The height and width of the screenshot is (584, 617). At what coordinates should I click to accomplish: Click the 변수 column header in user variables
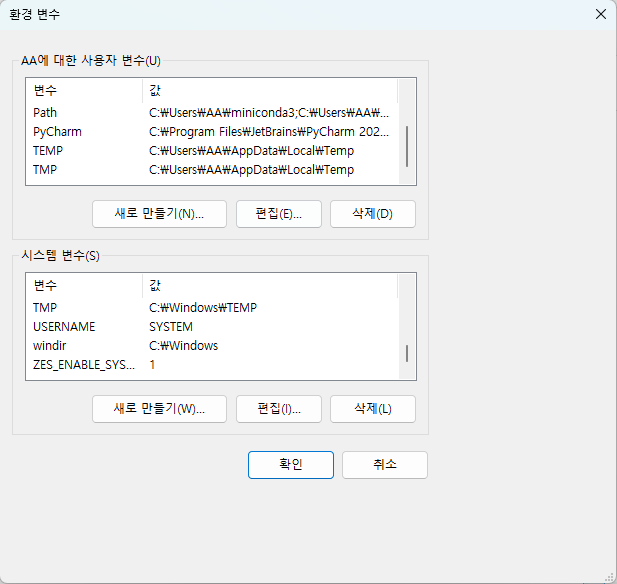tap(84, 91)
